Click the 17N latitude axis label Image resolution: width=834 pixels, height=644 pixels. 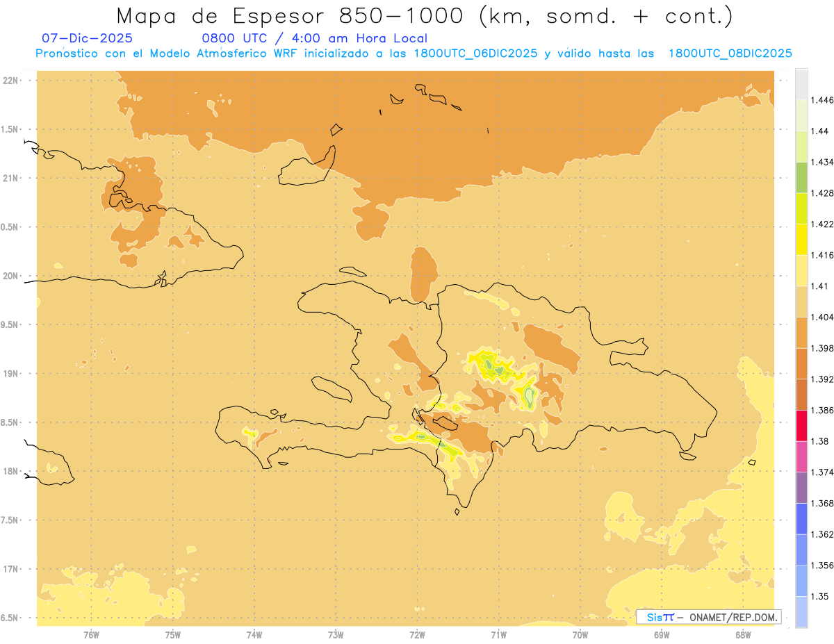pyautogui.click(x=12, y=569)
